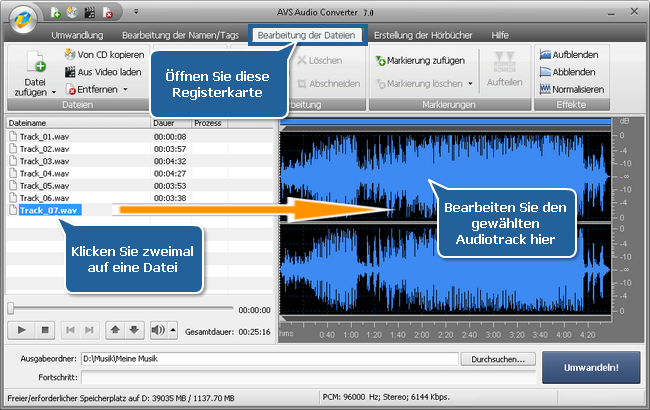Toggle the speaker volume button
The width and height of the screenshot is (650, 410).
[x=158, y=329]
